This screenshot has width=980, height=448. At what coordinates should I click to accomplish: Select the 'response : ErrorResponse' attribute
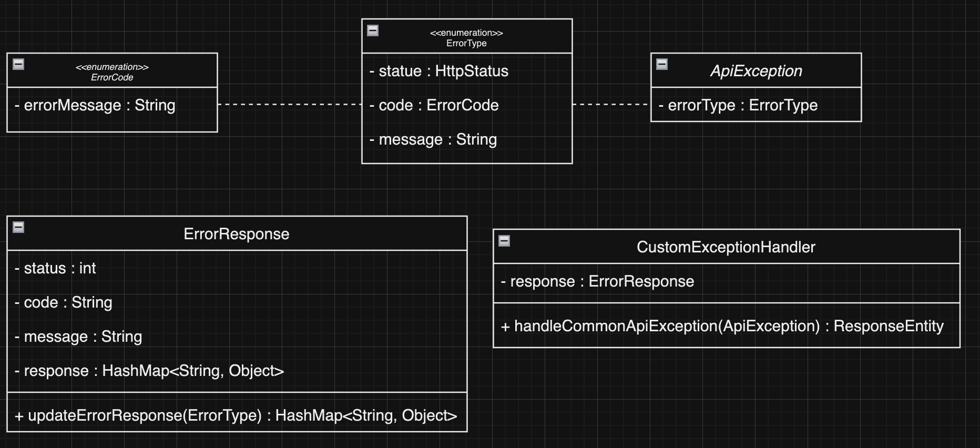[597, 281]
